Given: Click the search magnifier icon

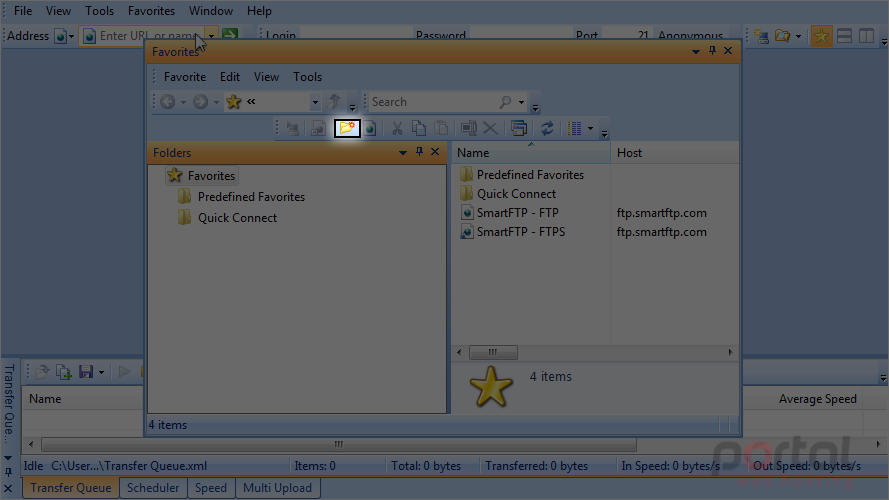Looking at the screenshot, I should 505,102.
